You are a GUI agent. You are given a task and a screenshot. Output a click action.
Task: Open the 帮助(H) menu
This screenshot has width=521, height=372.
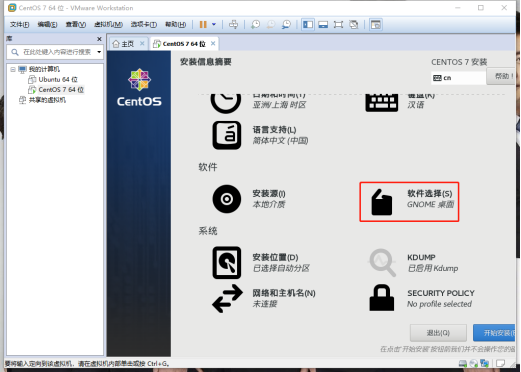pos(175,24)
